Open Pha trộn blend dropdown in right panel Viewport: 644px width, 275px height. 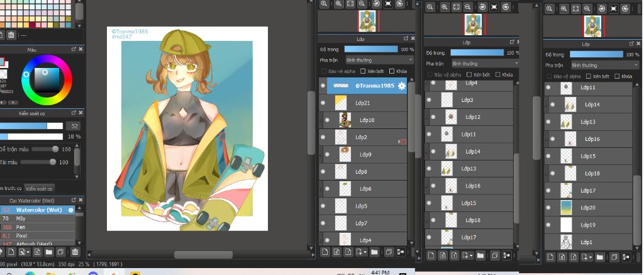605,65
